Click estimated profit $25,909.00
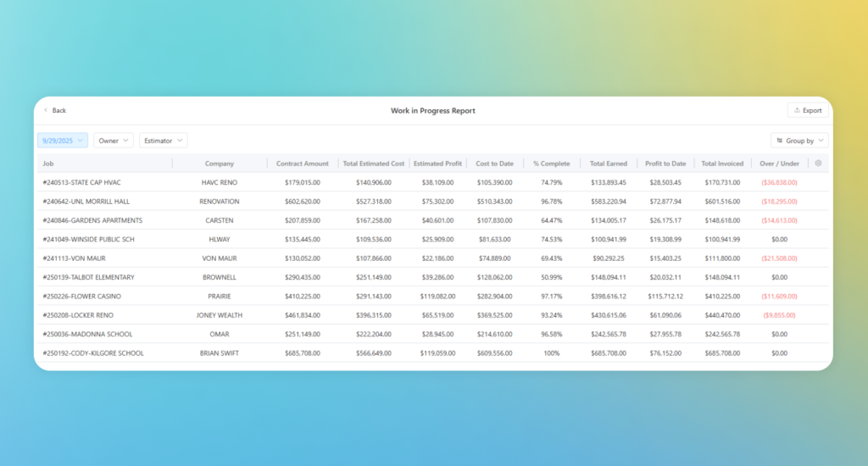Screen dimensions: 868x466 click(437, 239)
